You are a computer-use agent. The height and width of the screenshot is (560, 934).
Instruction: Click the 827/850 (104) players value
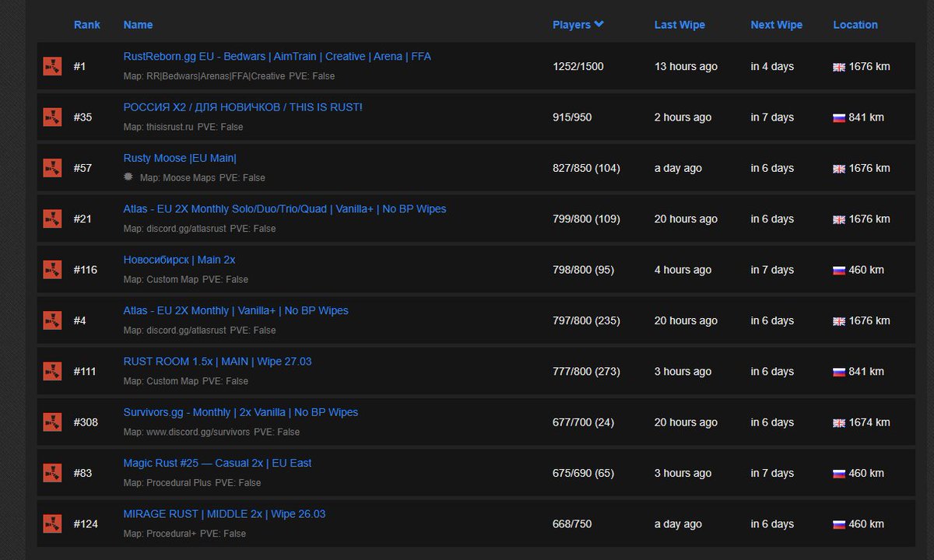tap(586, 168)
